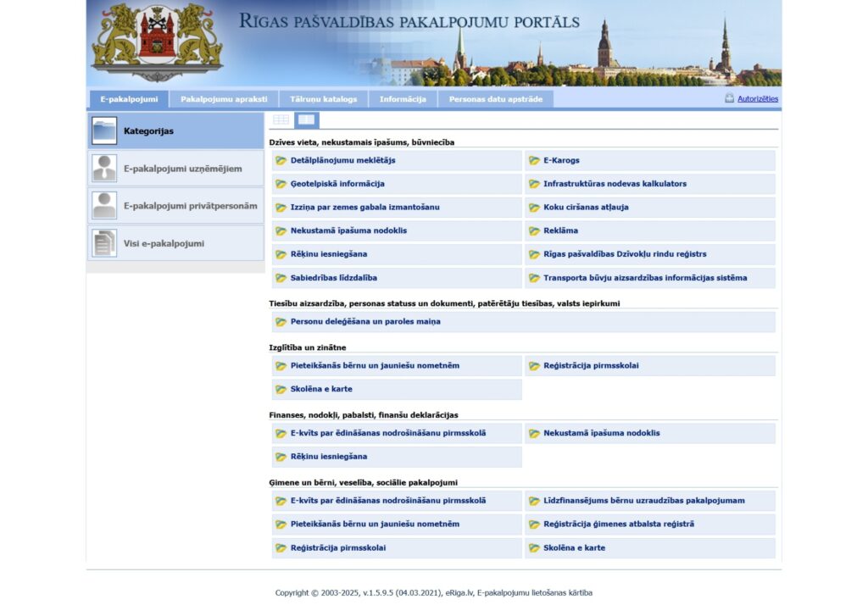Click the Tiesību aizsardzība section heading

click(x=444, y=303)
